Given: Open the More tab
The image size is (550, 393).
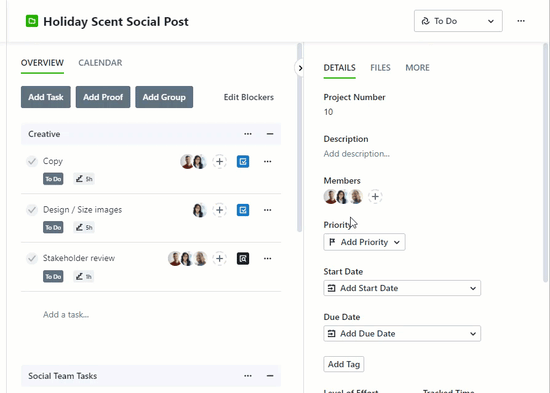Looking at the screenshot, I should coord(417,68).
